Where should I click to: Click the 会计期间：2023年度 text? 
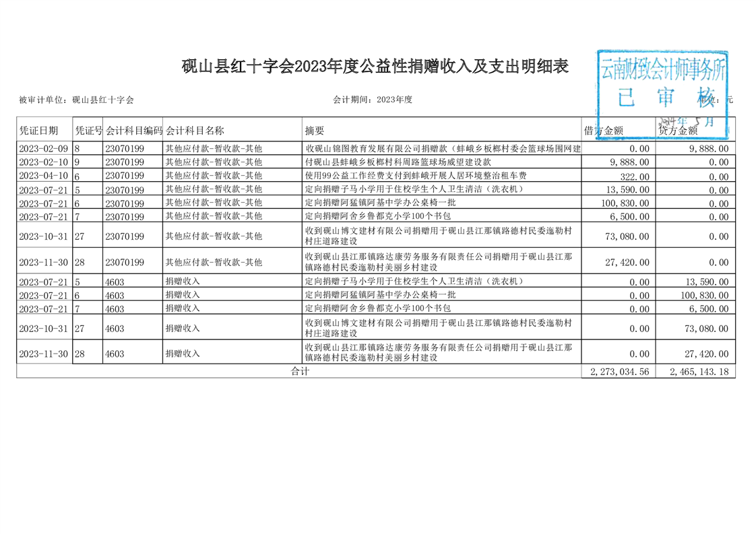pyautogui.click(x=372, y=100)
